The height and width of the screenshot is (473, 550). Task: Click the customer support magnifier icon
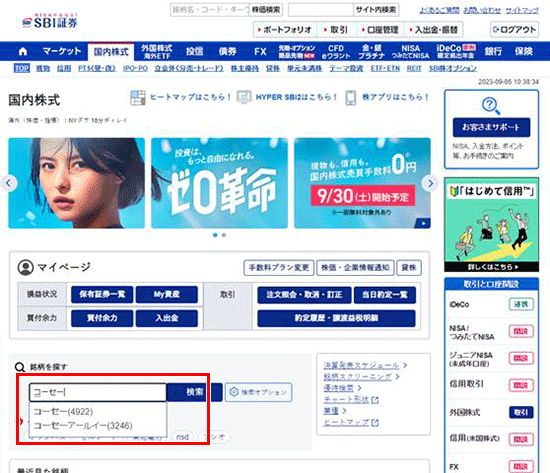[x=491, y=105]
